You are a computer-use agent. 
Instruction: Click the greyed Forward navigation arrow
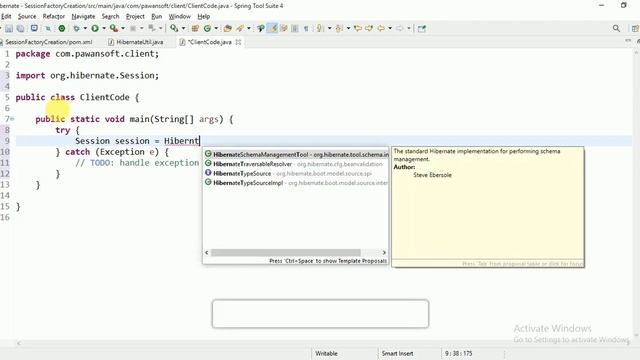click(x=399, y=28)
